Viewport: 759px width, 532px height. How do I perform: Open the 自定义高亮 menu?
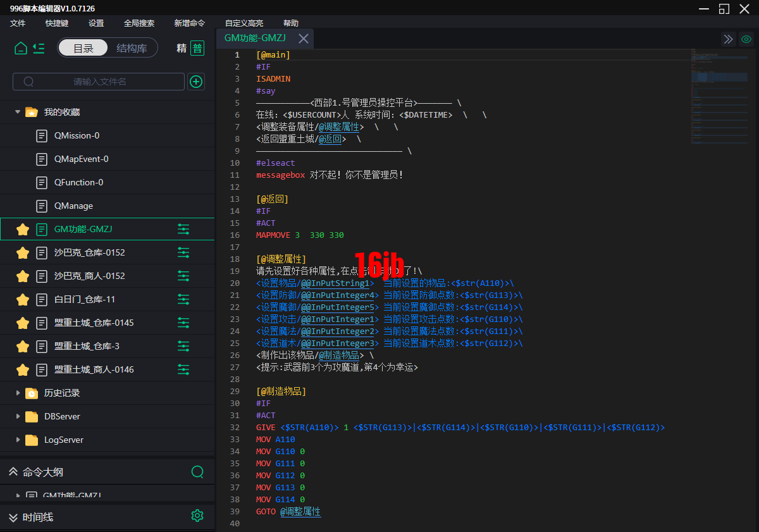click(x=244, y=23)
